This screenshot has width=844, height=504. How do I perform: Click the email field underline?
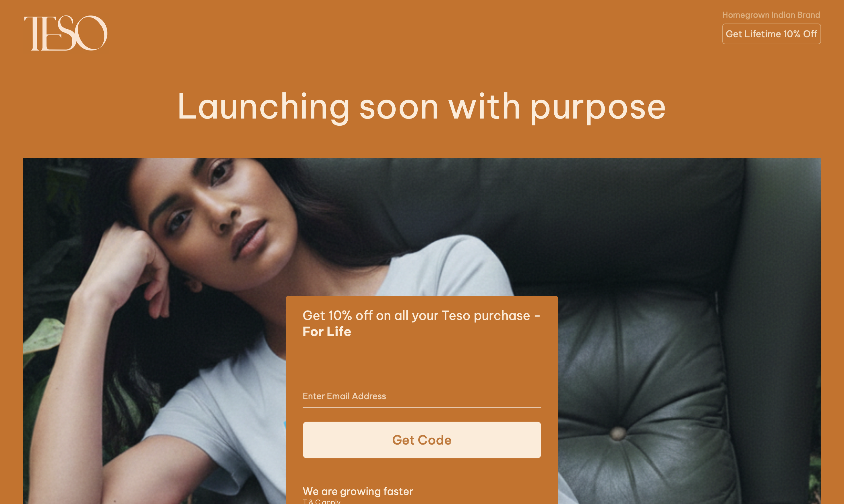pyautogui.click(x=422, y=407)
